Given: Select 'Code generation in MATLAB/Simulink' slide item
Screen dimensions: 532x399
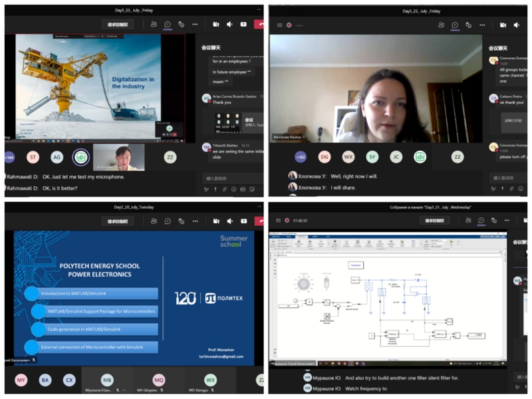Looking at the screenshot, I should point(91,329).
